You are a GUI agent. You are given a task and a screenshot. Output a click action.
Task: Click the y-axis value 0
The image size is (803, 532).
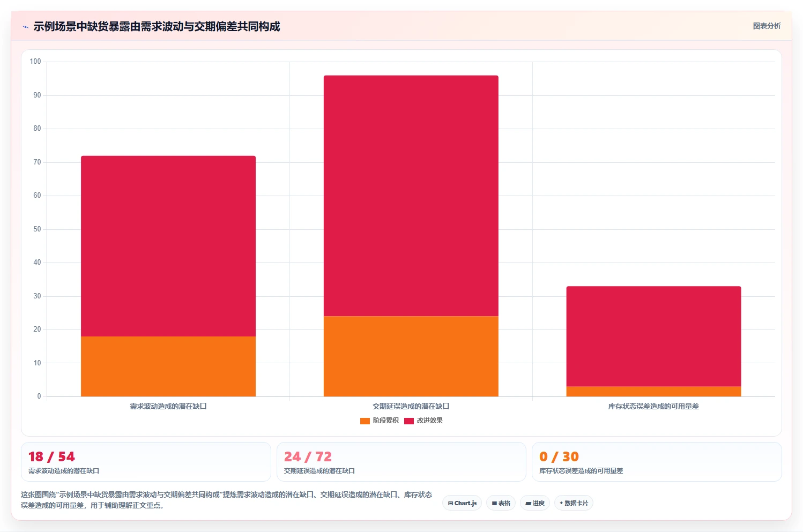coord(39,396)
